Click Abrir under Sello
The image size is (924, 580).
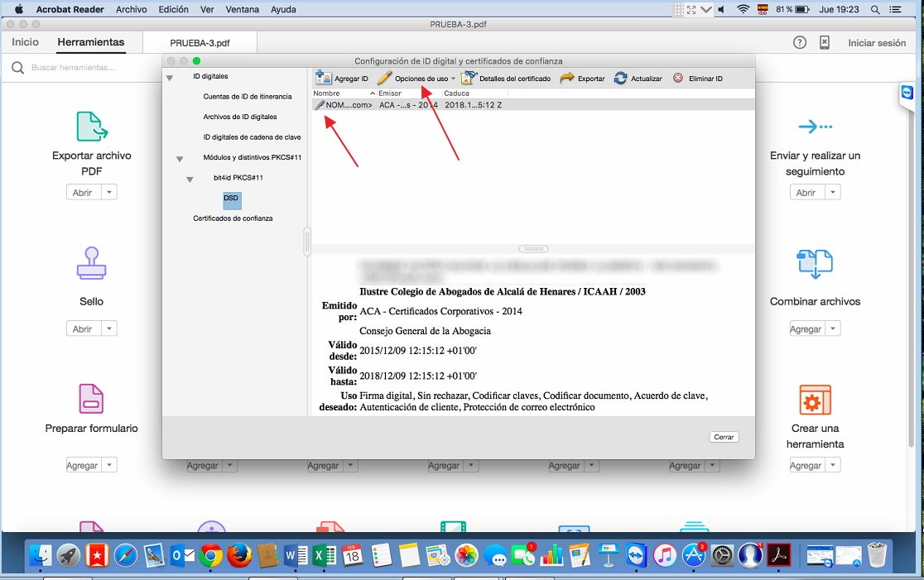coord(83,328)
